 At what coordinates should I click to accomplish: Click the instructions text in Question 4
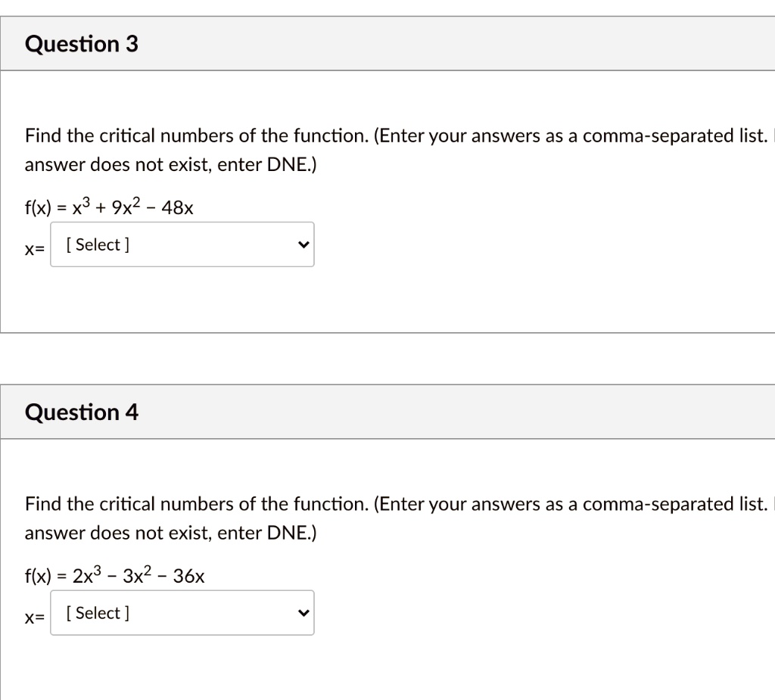[303, 503]
